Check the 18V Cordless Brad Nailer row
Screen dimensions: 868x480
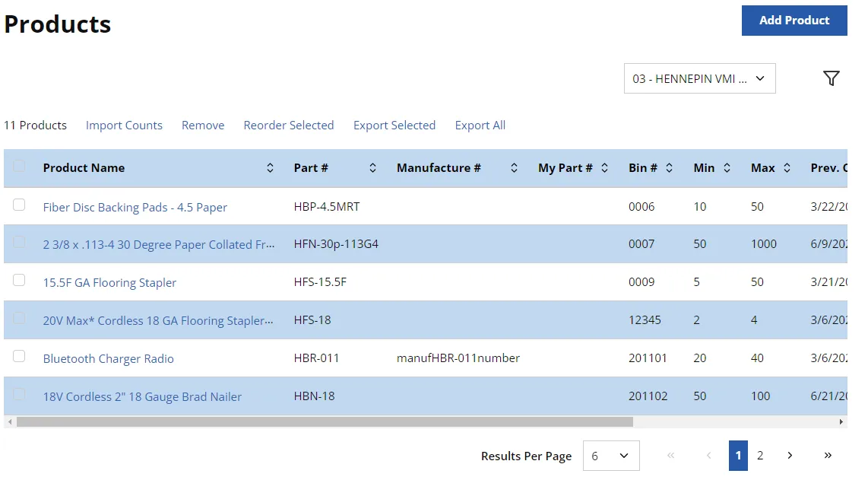[x=19, y=394]
